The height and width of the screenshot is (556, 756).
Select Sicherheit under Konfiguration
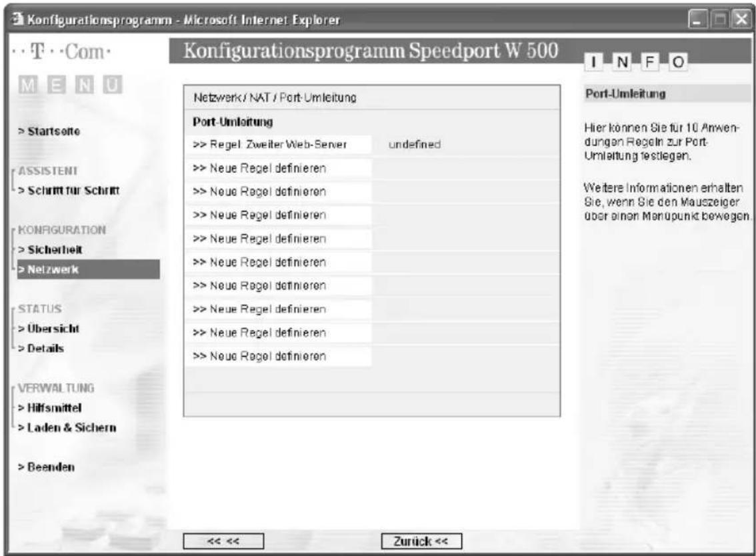pyautogui.click(x=51, y=249)
